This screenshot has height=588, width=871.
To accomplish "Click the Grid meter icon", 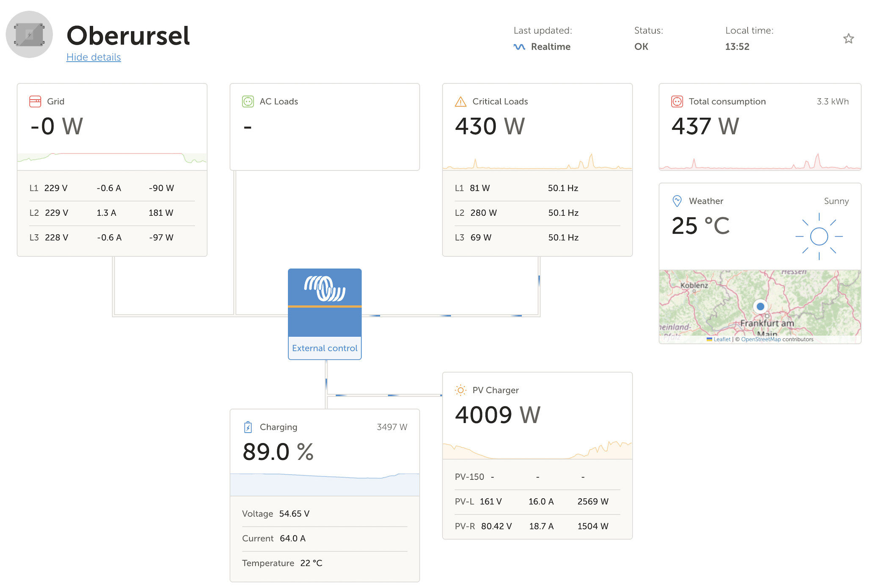I will click(x=35, y=102).
